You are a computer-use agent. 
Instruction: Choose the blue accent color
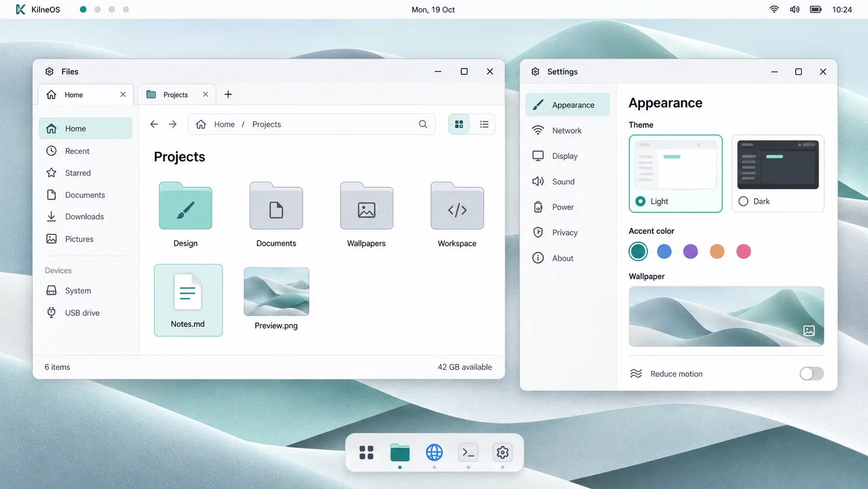[x=664, y=252]
